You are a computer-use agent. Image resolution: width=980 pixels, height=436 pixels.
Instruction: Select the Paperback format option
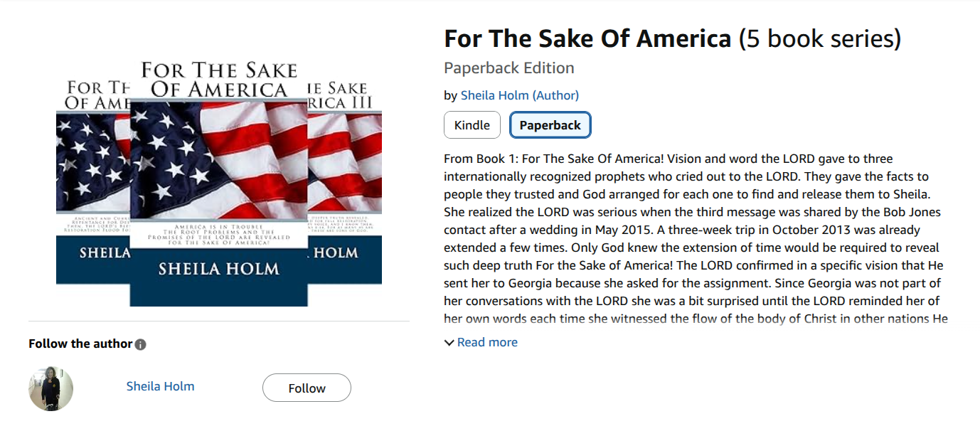click(550, 125)
